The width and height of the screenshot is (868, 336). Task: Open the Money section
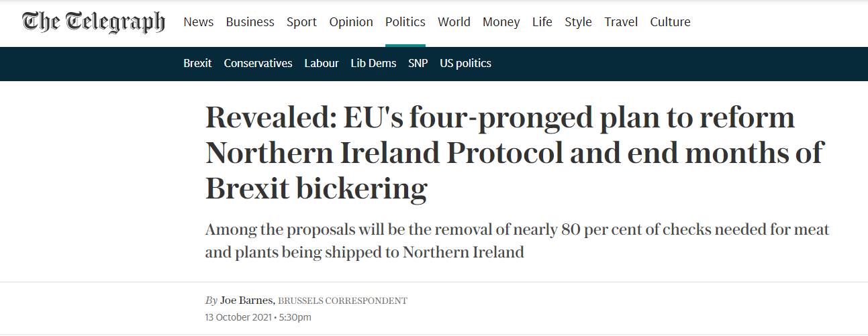point(501,22)
